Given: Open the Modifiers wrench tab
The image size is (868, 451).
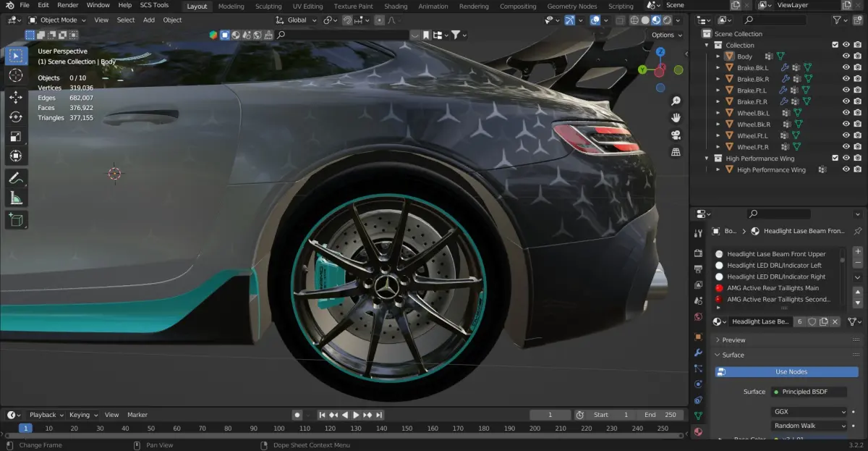Looking at the screenshot, I should pos(698,353).
